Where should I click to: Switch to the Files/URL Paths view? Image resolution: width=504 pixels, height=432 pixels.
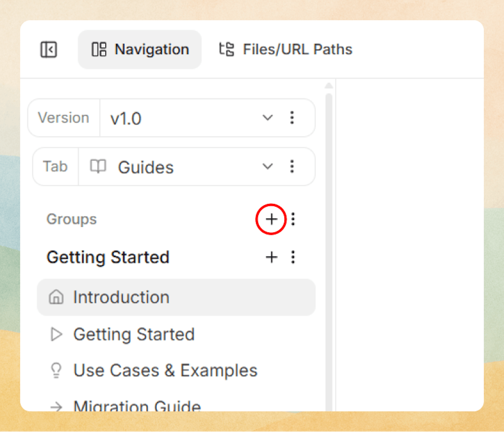tap(298, 49)
